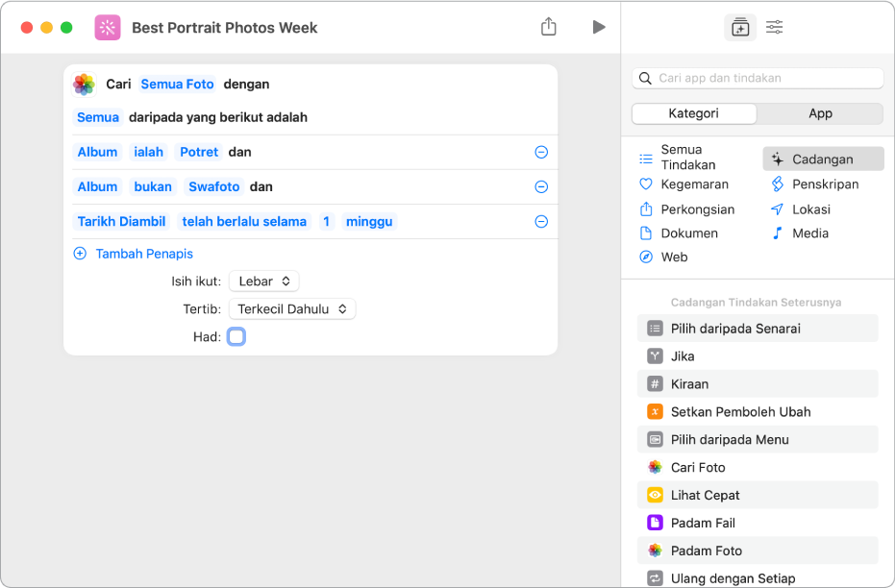
Task: Open the Isih ikut Lebar dropdown
Action: pyautogui.click(x=263, y=282)
